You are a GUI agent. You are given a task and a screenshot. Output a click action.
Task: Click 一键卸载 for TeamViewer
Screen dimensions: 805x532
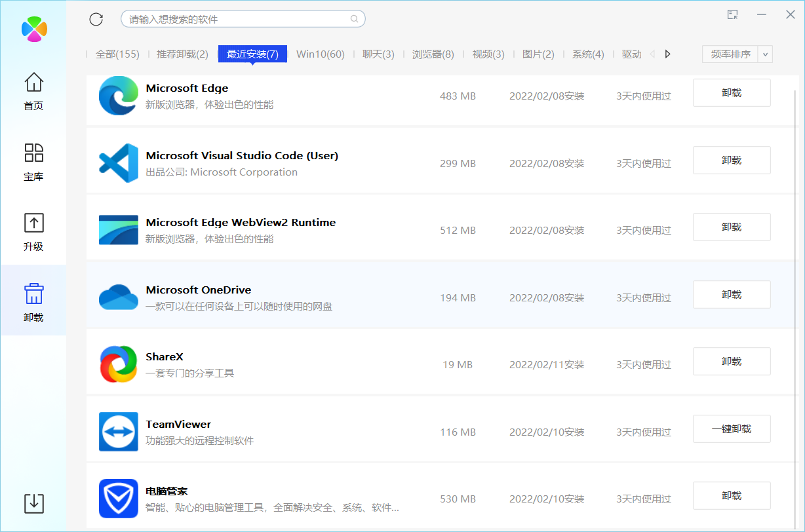click(x=732, y=429)
